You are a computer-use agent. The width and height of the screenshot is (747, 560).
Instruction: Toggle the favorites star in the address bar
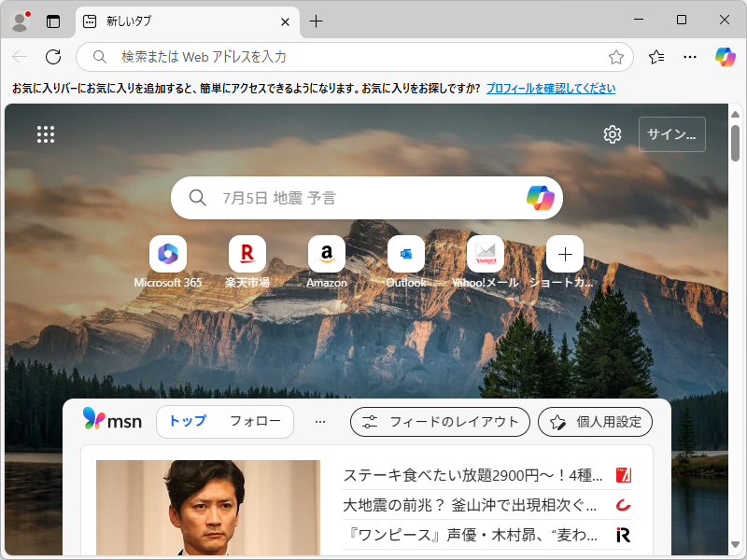pos(615,57)
